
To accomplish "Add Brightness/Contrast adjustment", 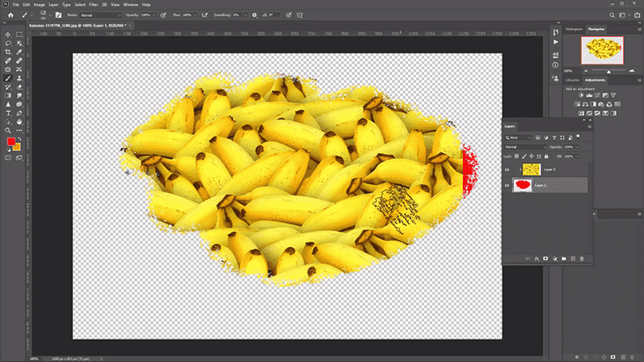I will point(581,95).
